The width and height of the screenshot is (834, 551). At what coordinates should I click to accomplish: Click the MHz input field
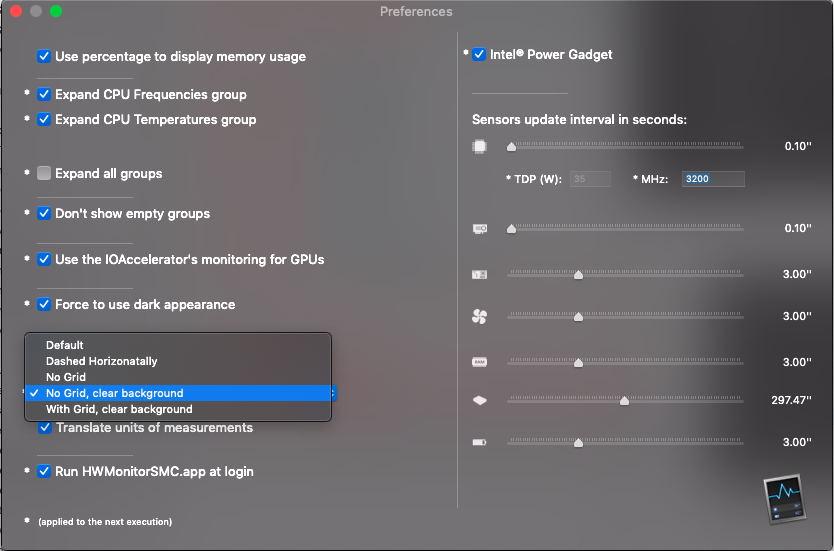pos(713,179)
